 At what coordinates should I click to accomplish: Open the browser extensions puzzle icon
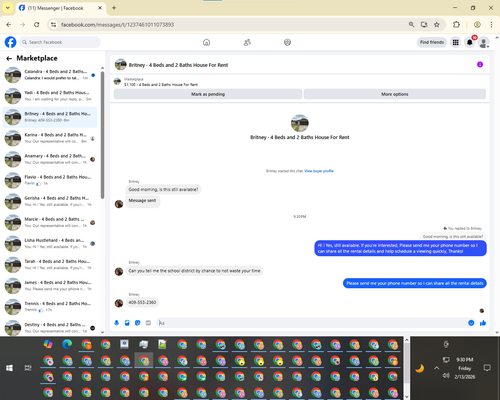(456, 25)
